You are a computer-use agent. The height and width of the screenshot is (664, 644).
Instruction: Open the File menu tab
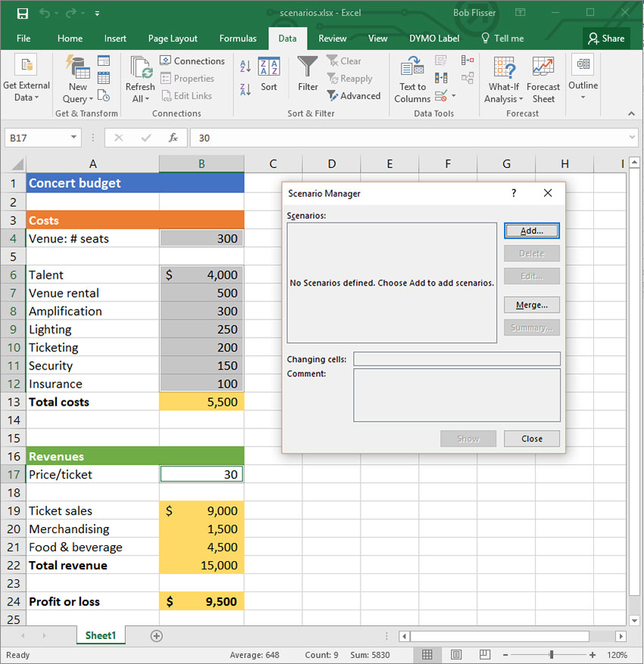coord(23,39)
